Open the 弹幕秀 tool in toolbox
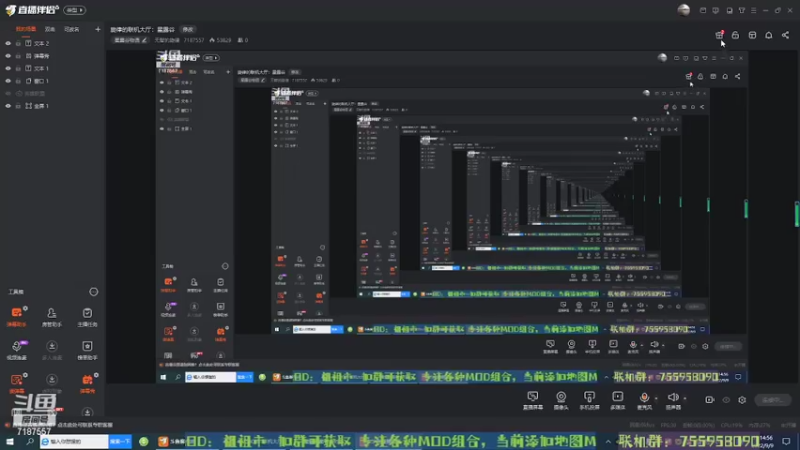The image size is (800, 450). (87, 383)
